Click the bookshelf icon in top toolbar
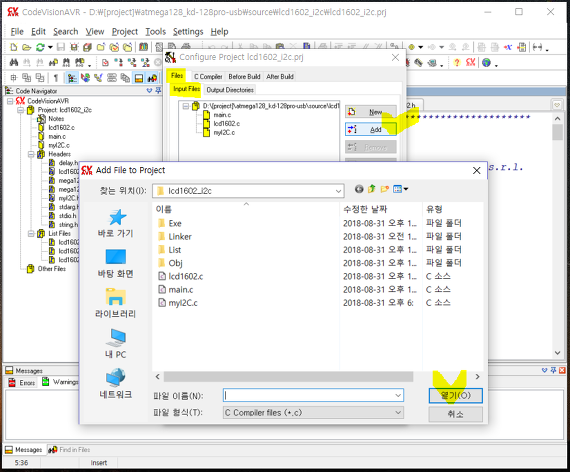The height and width of the screenshot is (472, 570). [144, 47]
